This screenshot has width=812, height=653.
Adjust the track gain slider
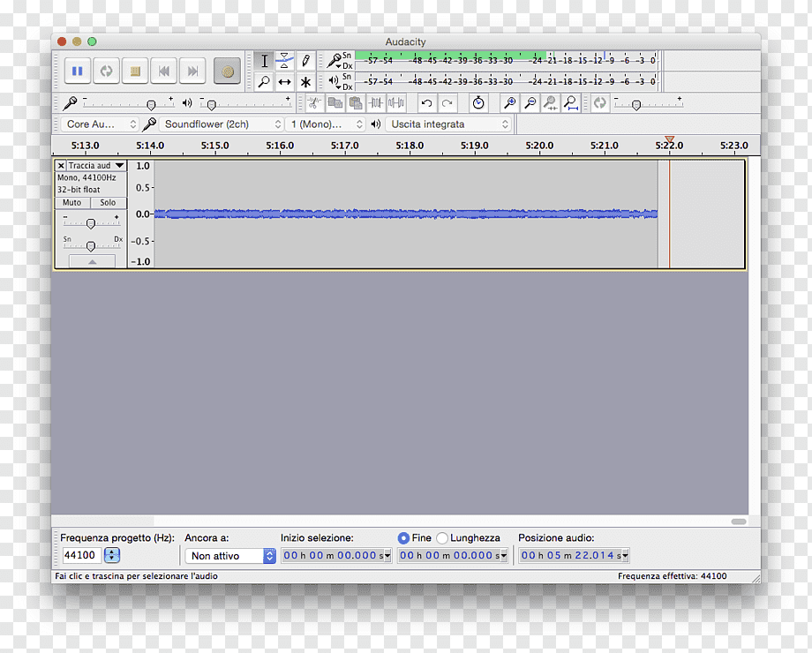click(x=91, y=222)
